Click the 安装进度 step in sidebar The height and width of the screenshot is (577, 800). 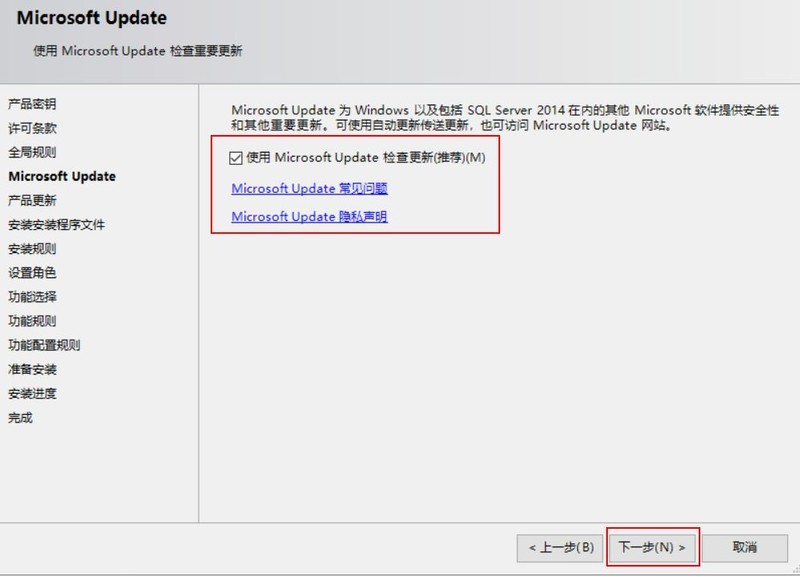32,393
